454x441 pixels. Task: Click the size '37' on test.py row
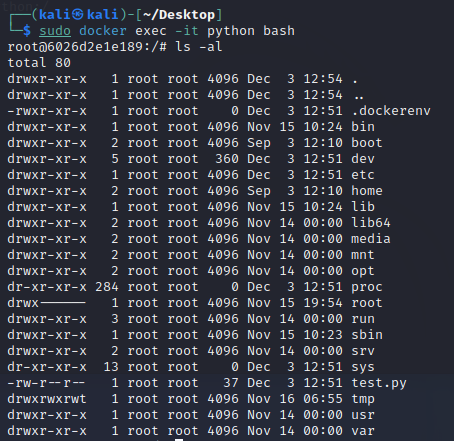coord(231,383)
